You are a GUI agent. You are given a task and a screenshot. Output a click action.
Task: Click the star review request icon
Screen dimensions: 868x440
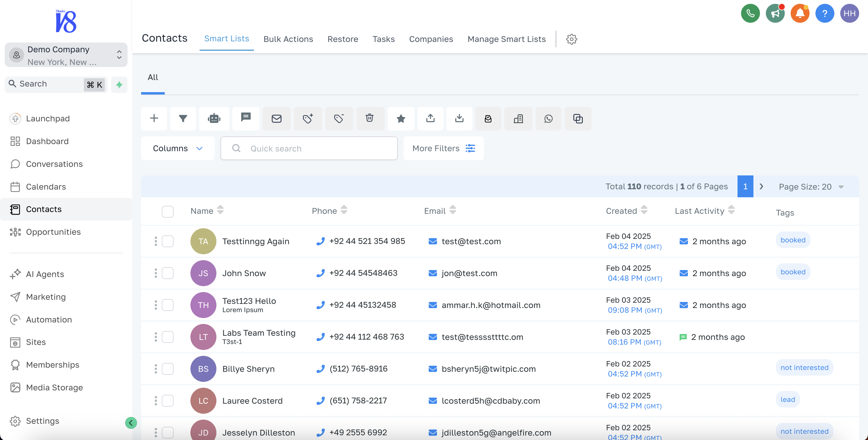coord(401,118)
